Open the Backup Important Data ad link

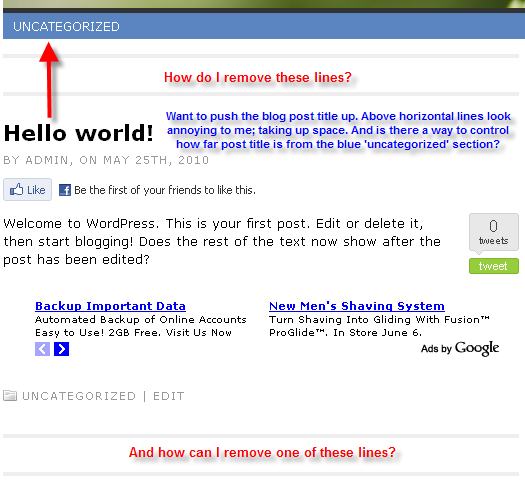coord(110,306)
